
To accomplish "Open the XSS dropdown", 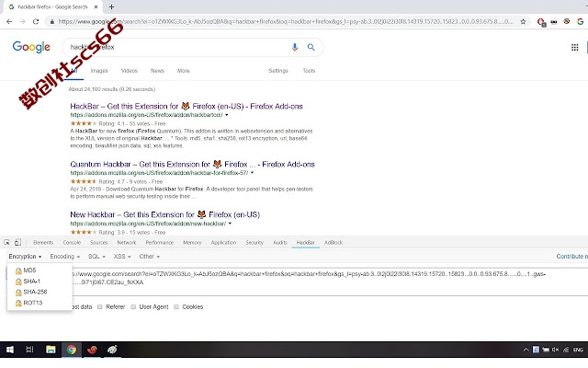I will [122, 257].
